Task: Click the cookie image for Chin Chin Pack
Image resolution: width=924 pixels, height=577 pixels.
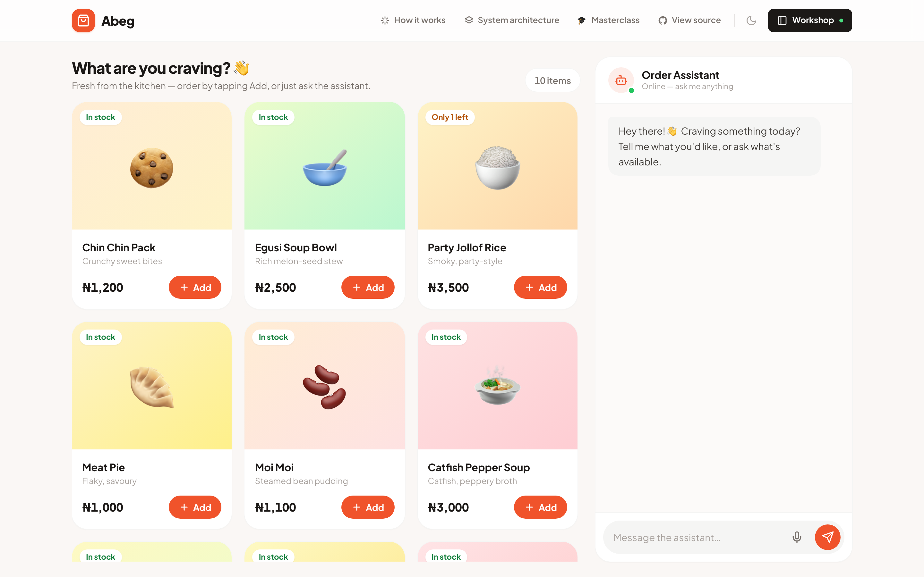Action: [151, 168]
